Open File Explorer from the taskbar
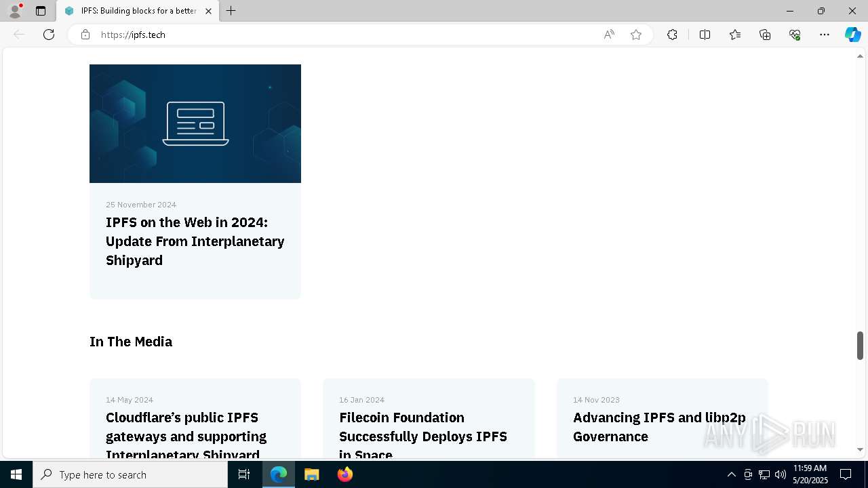This screenshot has height=488, width=868. click(311, 474)
